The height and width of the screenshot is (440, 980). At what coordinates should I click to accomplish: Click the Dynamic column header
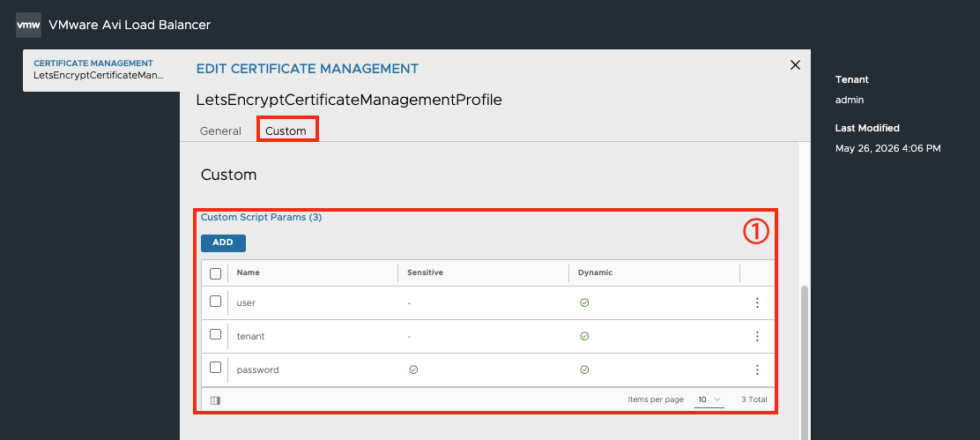point(595,272)
